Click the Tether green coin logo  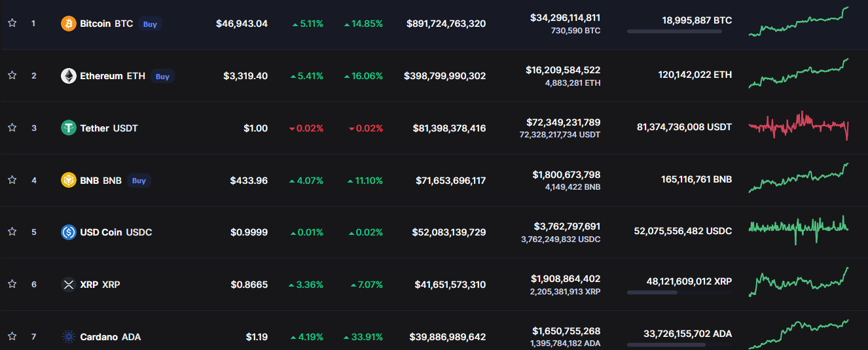coord(68,128)
